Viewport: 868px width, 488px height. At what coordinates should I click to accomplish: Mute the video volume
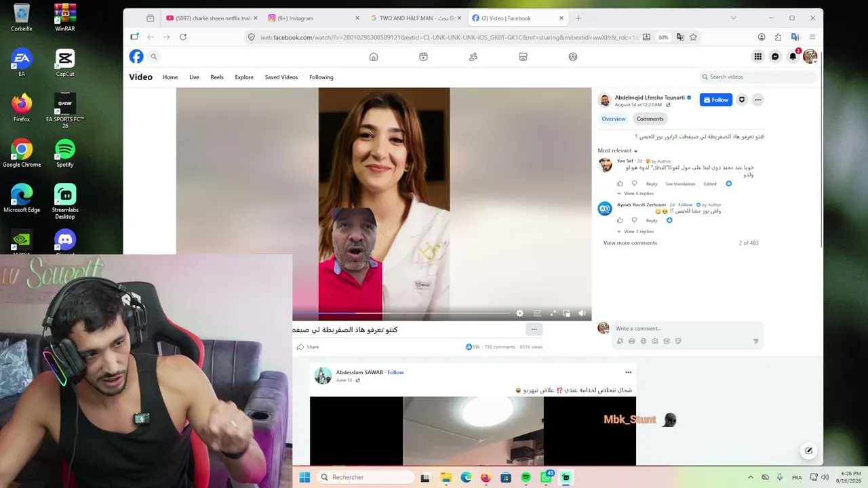pos(582,313)
